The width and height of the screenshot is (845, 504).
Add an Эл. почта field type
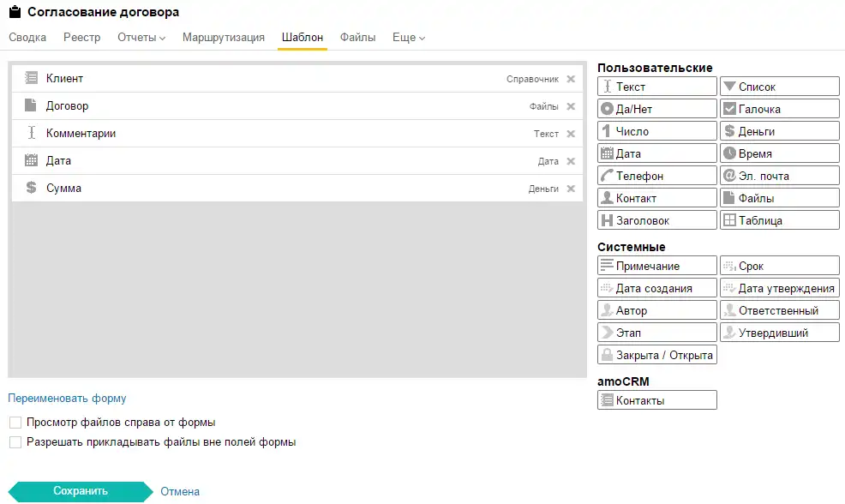pyautogui.click(x=779, y=175)
